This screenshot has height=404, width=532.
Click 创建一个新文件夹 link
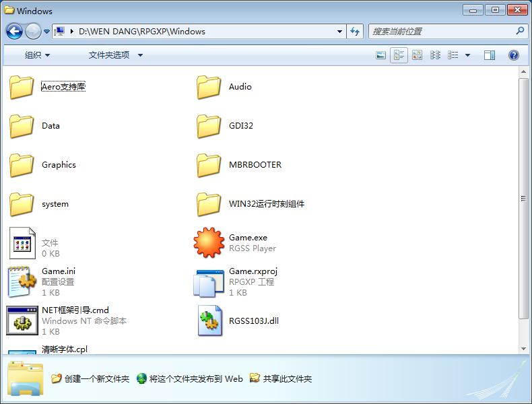coord(90,378)
